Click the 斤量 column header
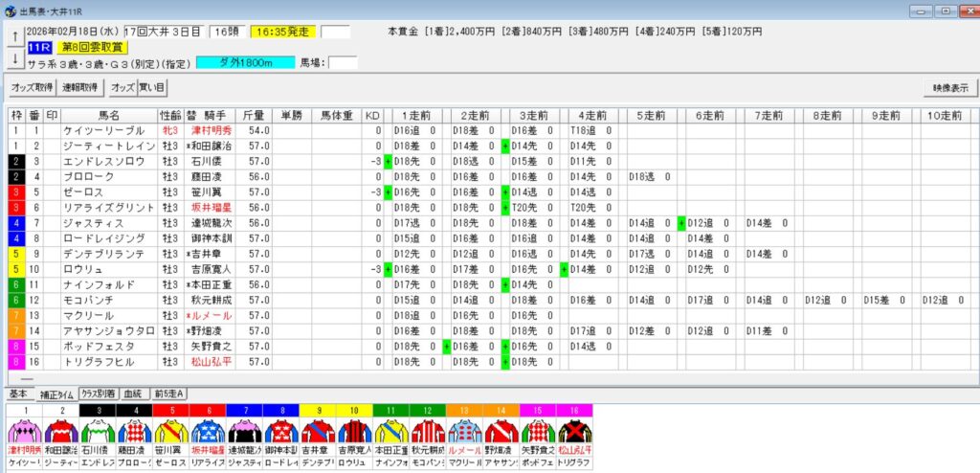This screenshot has height=473, width=980. [254, 115]
